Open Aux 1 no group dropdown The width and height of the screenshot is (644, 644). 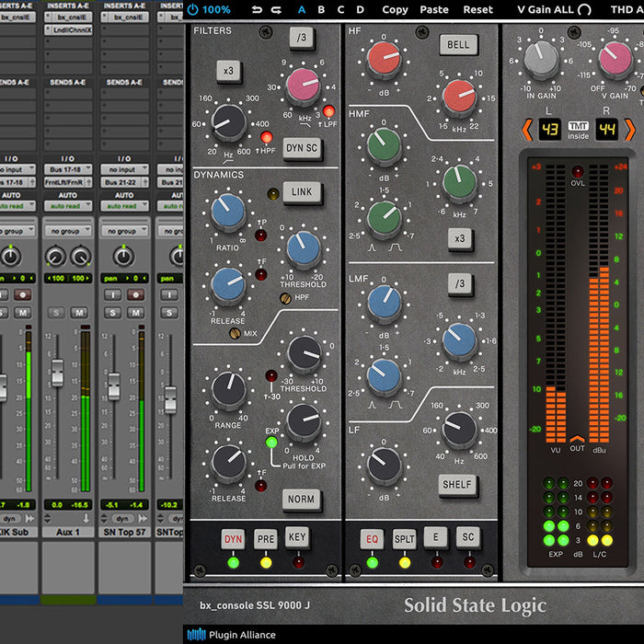[x=68, y=231]
